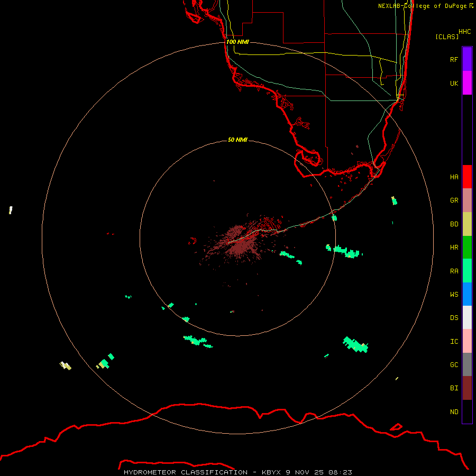Image resolution: width=476 pixels, height=476 pixels.
Task: Click the IC light pink legend swatch
Action: pos(467,341)
